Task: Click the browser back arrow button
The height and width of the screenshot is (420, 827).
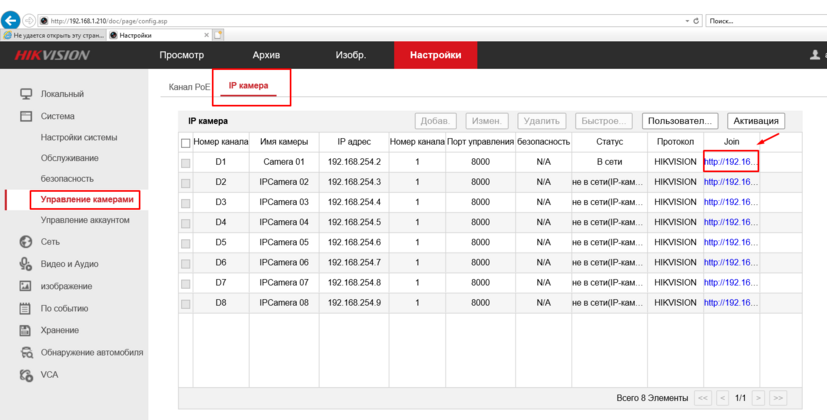Action: click(12, 19)
